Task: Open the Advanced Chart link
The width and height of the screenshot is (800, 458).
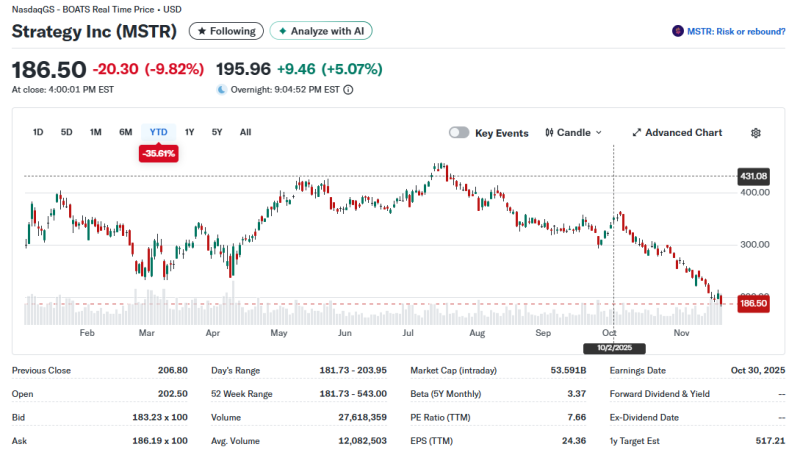Action: point(677,133)
